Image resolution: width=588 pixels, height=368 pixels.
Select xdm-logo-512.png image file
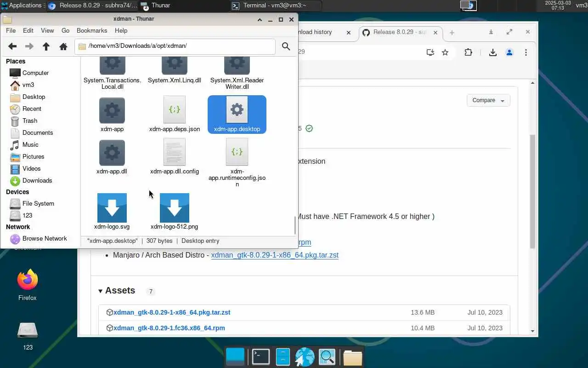pyautogui.click(x=175, y=208)
